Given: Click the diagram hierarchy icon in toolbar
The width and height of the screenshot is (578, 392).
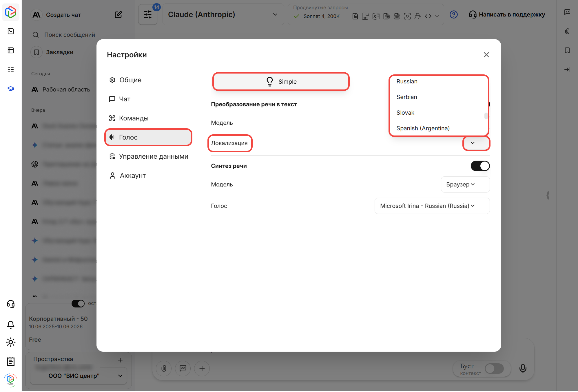Looking at the screenshot, I should click(x=418, y=16).
